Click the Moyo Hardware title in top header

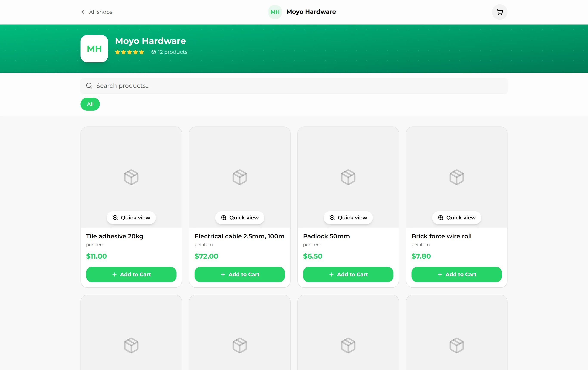click(x=311, y=12)
